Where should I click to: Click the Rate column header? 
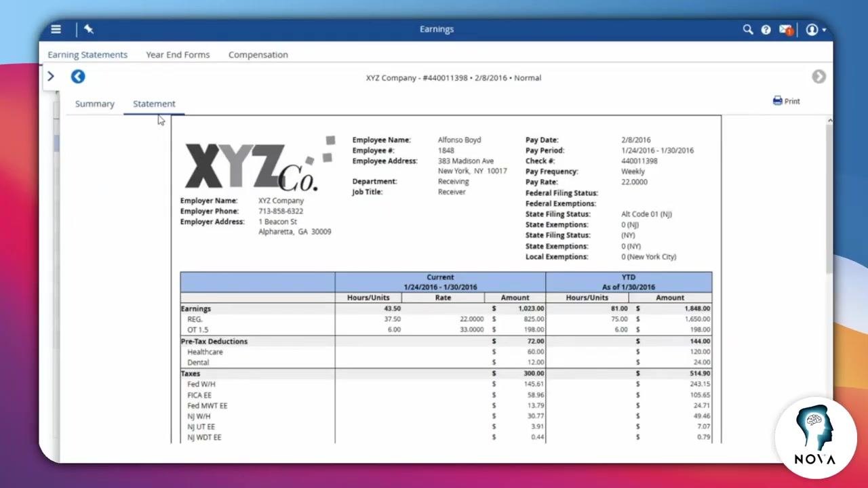pos(443,298)
